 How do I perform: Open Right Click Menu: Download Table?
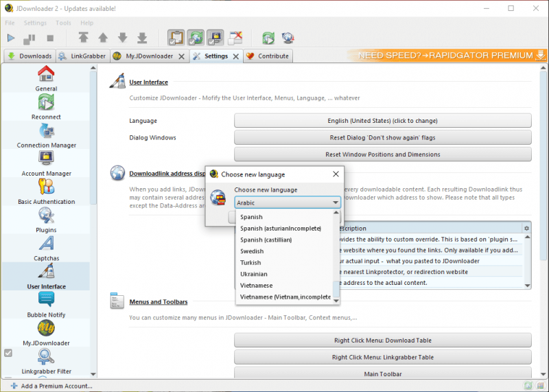(x=383, y=340)
